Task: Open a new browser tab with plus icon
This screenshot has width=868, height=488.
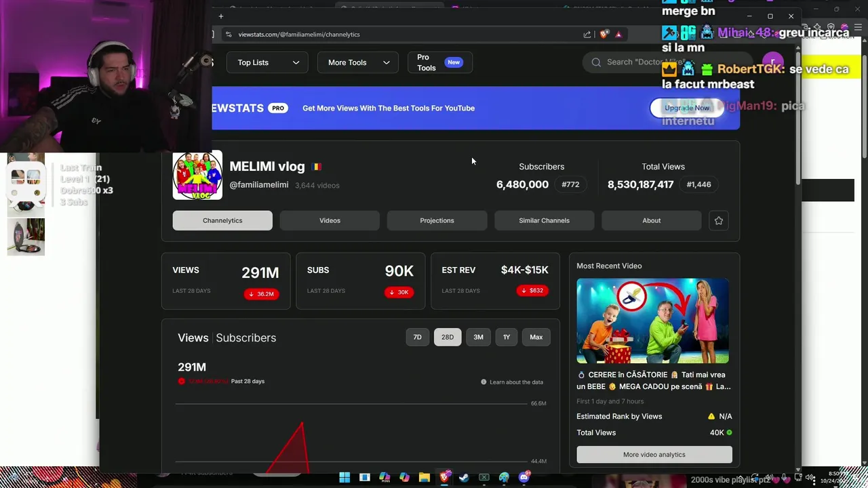Action: 221,16
